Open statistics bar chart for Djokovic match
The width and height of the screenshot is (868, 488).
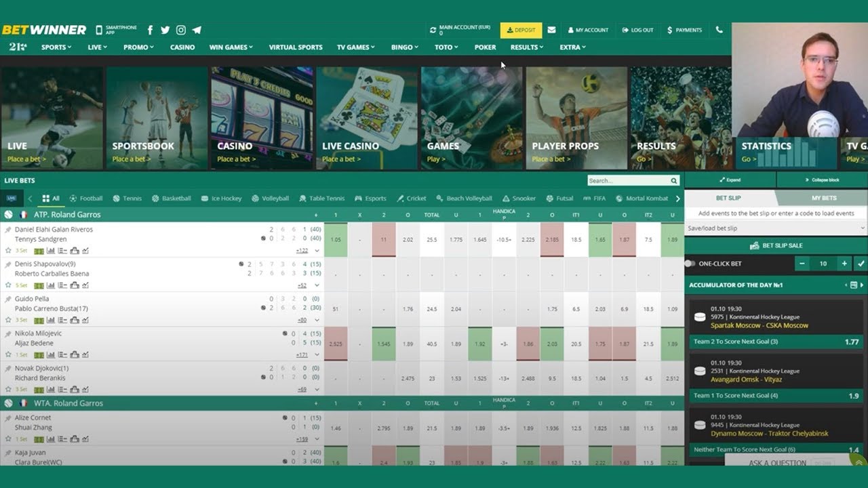pos(51,390)
